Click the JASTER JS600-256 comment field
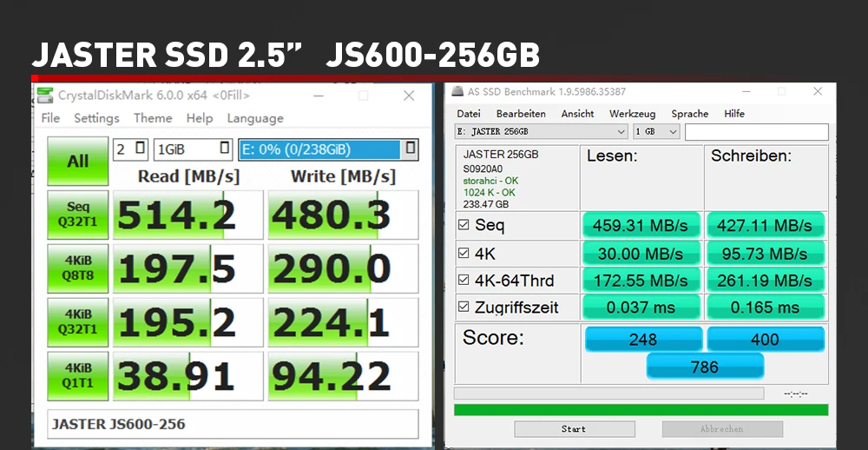This screenshot has width=868, height=450. (233, 425)
